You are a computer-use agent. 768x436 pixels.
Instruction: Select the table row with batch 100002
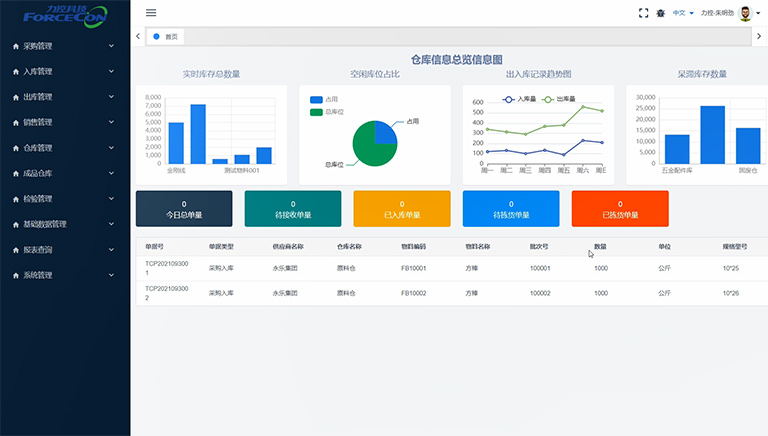point(450,293)
